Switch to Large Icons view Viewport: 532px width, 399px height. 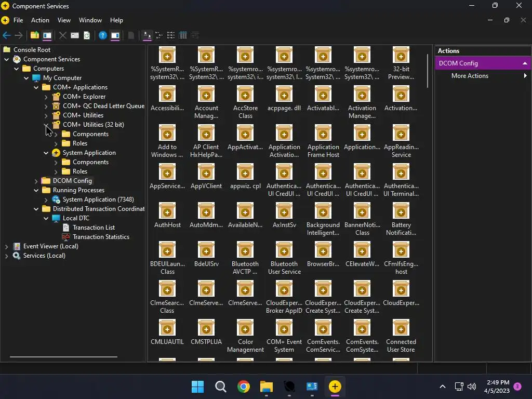click(x=147, y=35)
